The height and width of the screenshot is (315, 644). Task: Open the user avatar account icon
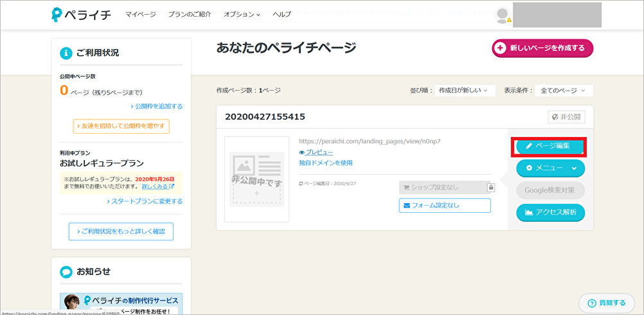[x=502, y=15]
